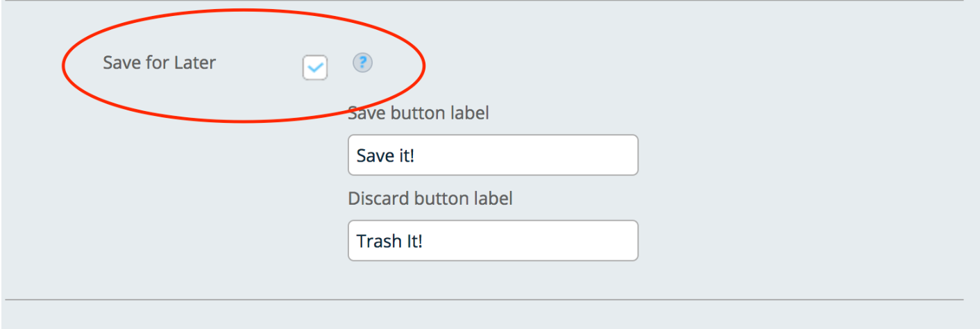The width and height of the screenshot is (980, 329).
Task: Click the word "Trash" in the lower textbox
Action: tap(375, 242)
